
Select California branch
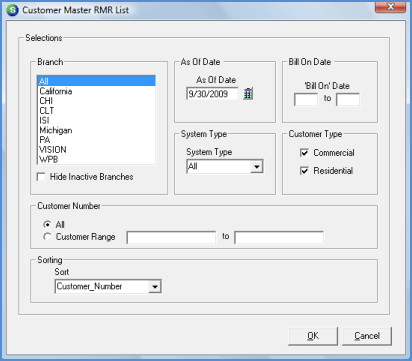click(x=96, y=91)
